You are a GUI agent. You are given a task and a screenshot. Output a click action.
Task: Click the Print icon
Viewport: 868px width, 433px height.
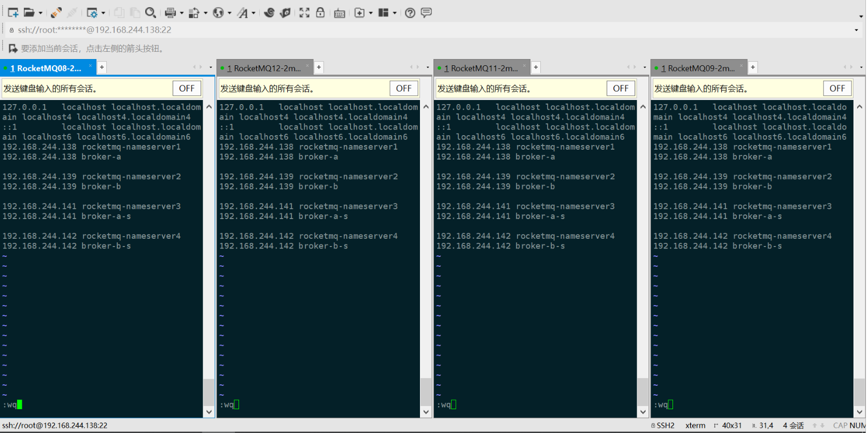tap(170, 12)
